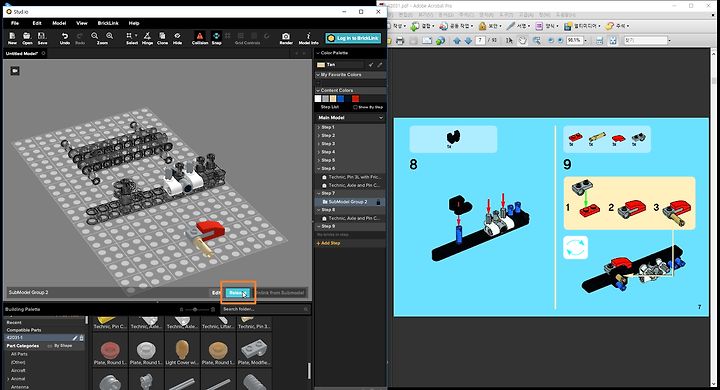Activate the Select tool
This screenshot has width=720, height=390.
[x=132, y=38]
